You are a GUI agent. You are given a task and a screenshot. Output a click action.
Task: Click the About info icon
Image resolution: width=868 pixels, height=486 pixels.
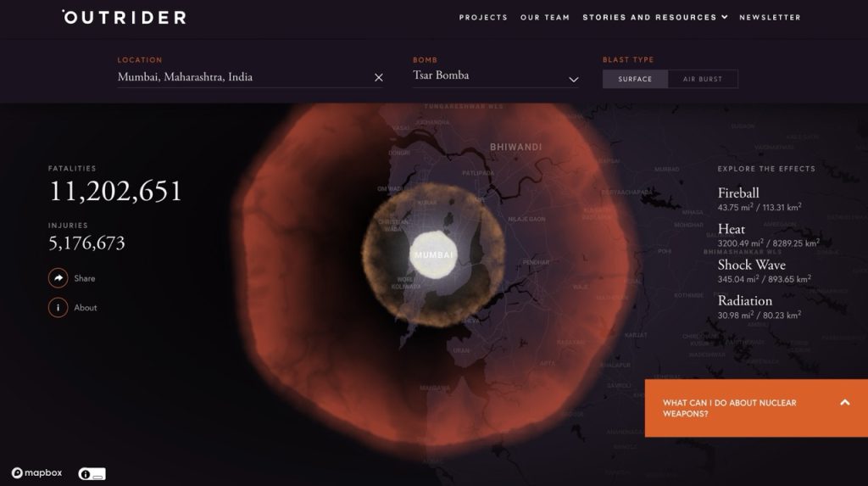point(58,308)
